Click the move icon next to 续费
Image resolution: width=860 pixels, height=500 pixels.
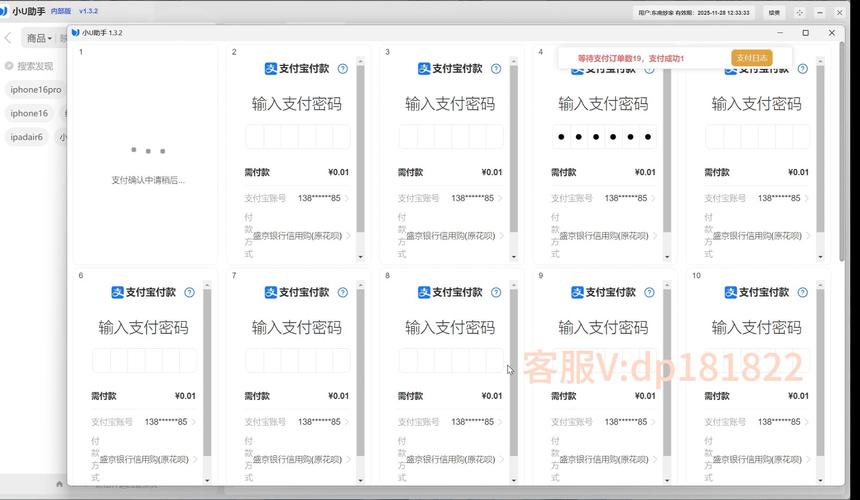pyautogui.click(x=800, y=13)
